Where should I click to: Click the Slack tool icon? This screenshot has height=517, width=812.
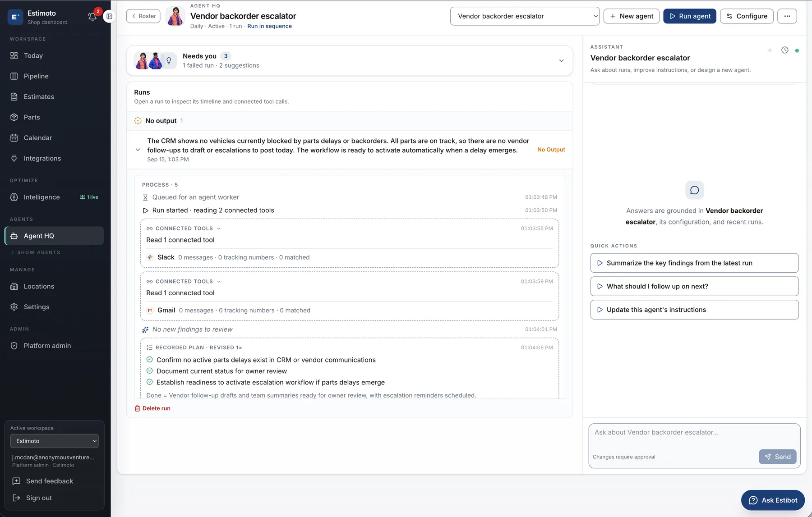(150, 257)
